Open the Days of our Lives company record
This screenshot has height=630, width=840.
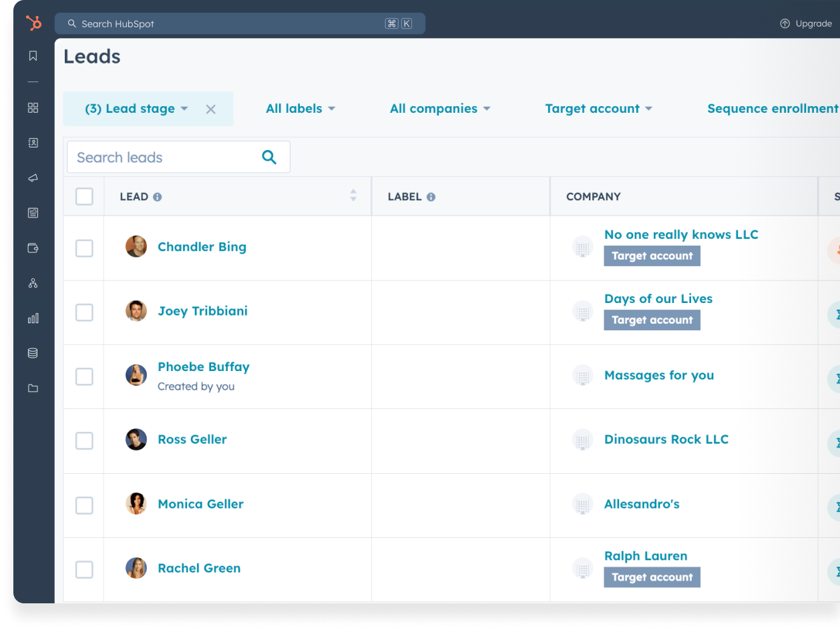click(658, 298)
